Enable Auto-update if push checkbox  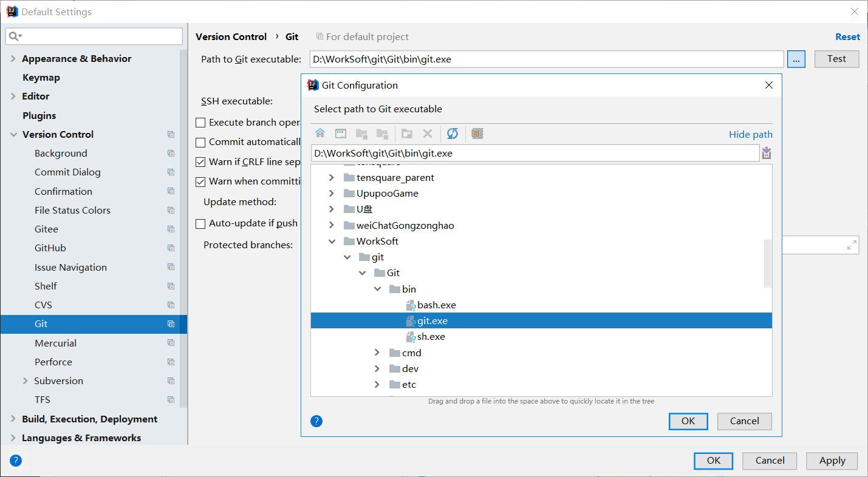coord(200,224)
